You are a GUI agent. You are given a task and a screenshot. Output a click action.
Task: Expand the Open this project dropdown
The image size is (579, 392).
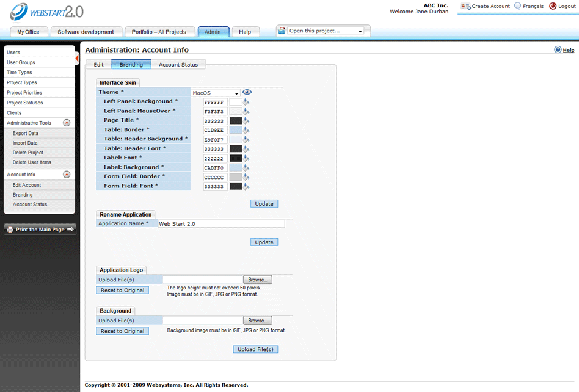coord(360,31)
